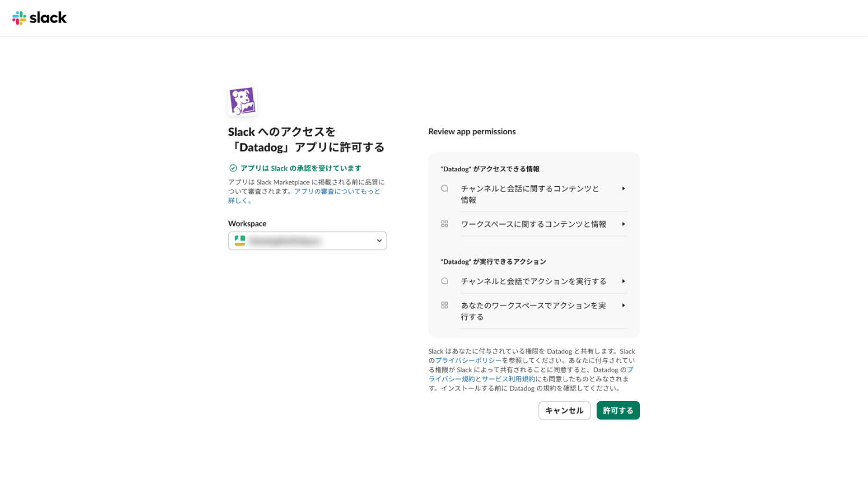
Task: Open アプリの審査についてもっと詳しく link
Action: point(337,192)
